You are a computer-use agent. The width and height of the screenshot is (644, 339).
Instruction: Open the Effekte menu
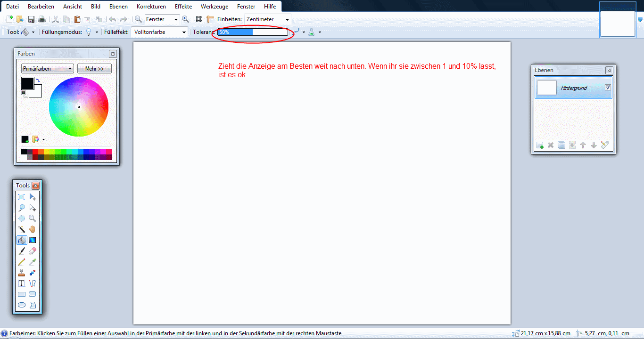pos(183,7)
